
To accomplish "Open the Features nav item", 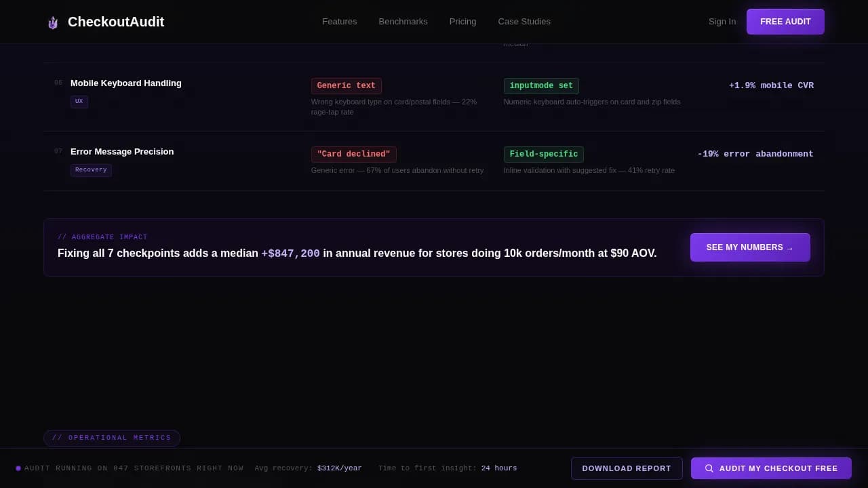I will [339, 22].
